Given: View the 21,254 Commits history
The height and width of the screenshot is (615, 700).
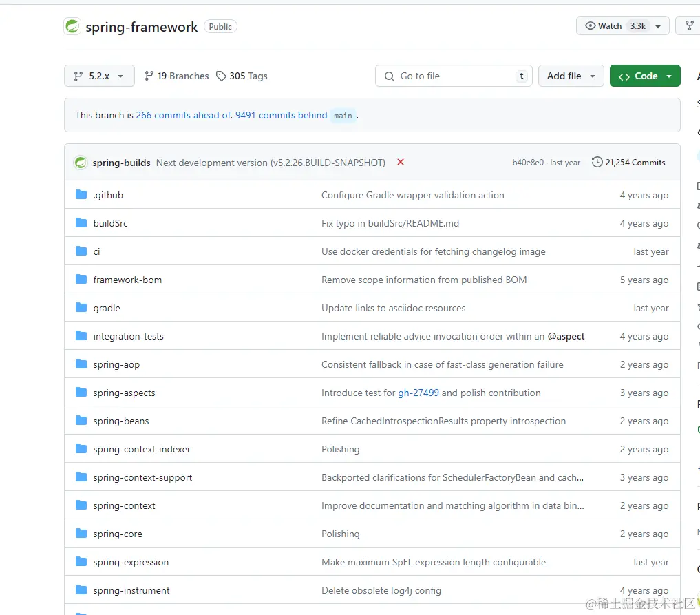Looking at the screenshot, I should pos(628,162).
